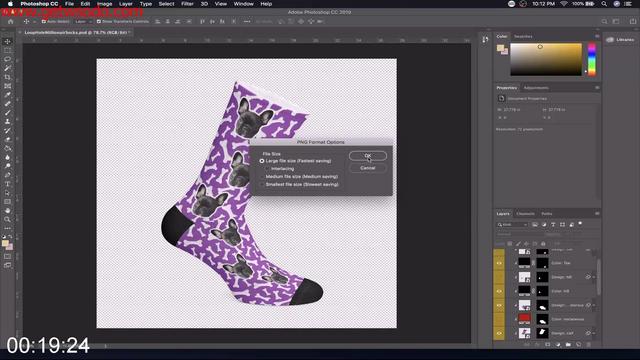Click the history panel icon beside canvas
640x360 pixels.
tap(485, 40)
